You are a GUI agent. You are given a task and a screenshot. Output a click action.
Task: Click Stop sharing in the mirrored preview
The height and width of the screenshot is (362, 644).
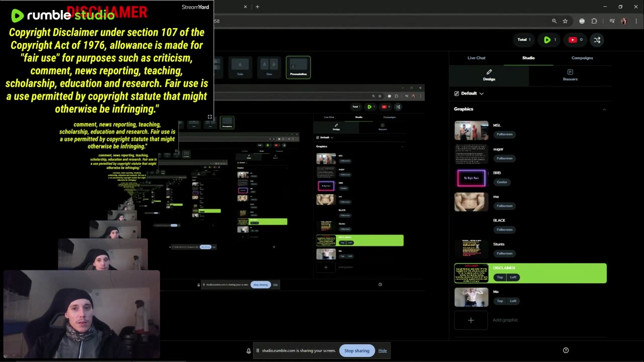(260, 285)
